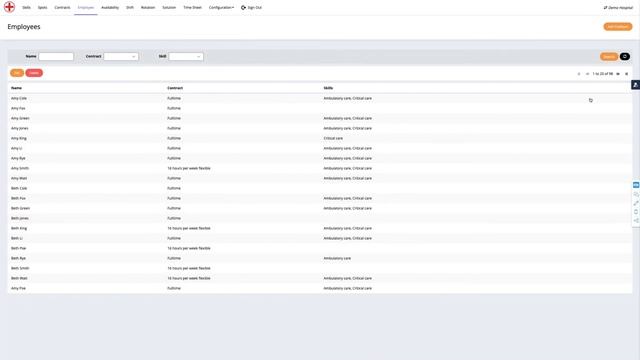The width and height of the screenshot is (640, 360).
Task: Click the Skills column header
Action: click(x=328, y=88)
